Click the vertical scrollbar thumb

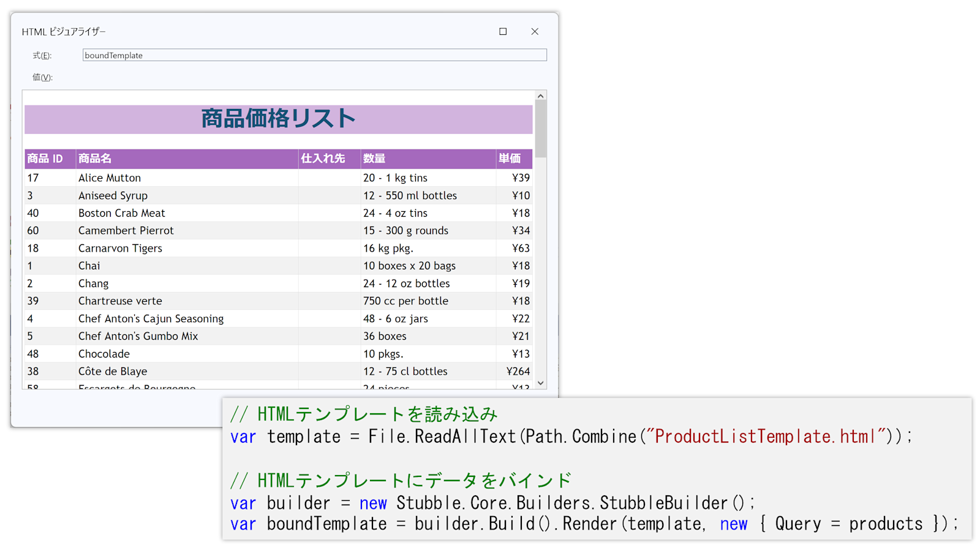click(540, 129)
